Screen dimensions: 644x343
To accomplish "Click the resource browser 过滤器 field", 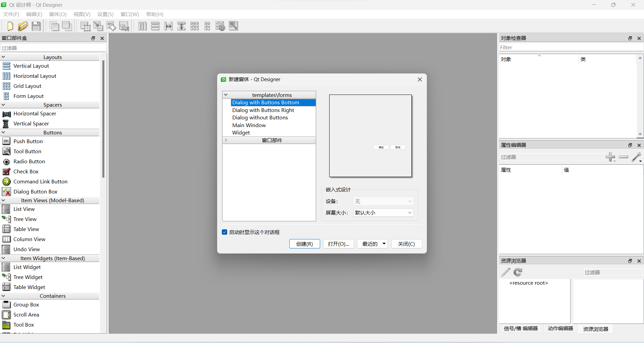I will pyautogui.click(x=613, y=272).
